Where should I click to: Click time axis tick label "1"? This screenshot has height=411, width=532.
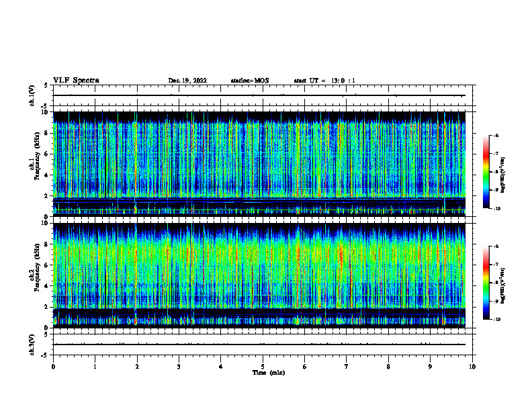click(x=95, y=367)
